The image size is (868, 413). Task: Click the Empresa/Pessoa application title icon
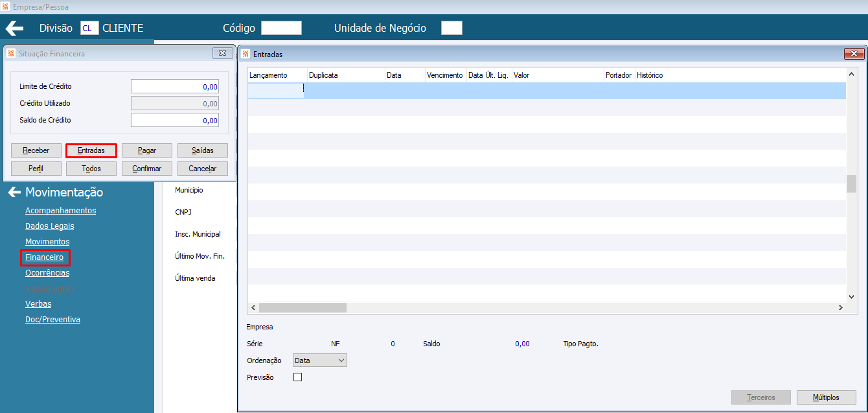coord(6,7)
